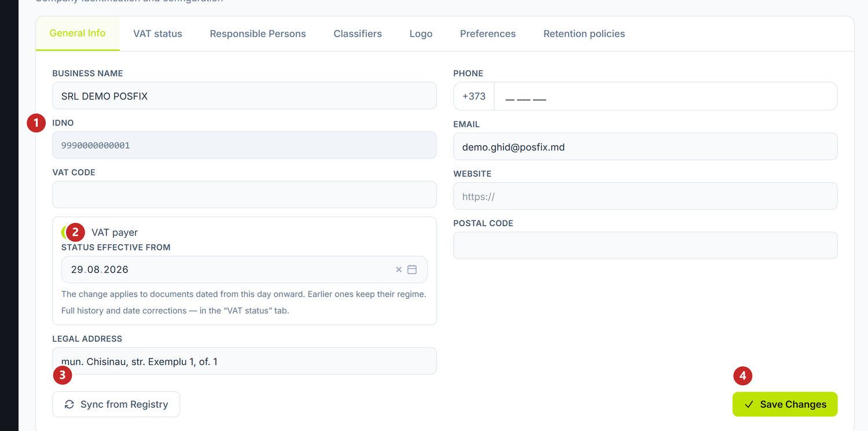Image resolution: width=868 pixels, height=431 pixels.
Task: Edit the Legal Address field
Action: point(244,361)
